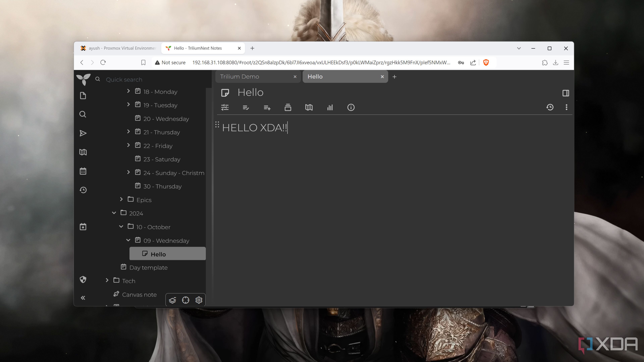
Task: Expand the Epics folder
Action: [x=121, y=199]
